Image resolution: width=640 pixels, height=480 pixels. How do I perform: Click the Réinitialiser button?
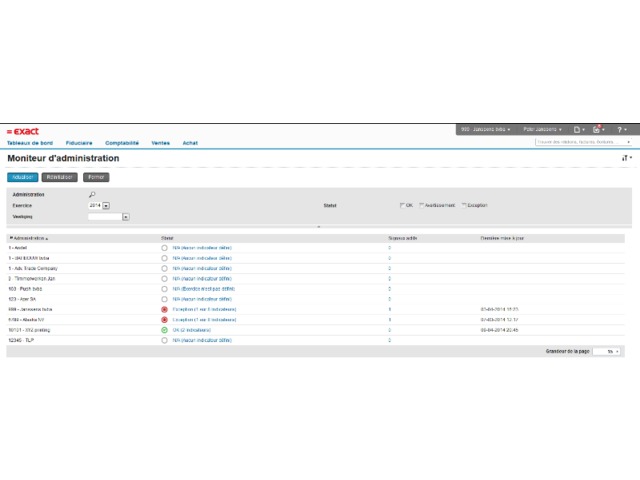[x=60, y=177]
